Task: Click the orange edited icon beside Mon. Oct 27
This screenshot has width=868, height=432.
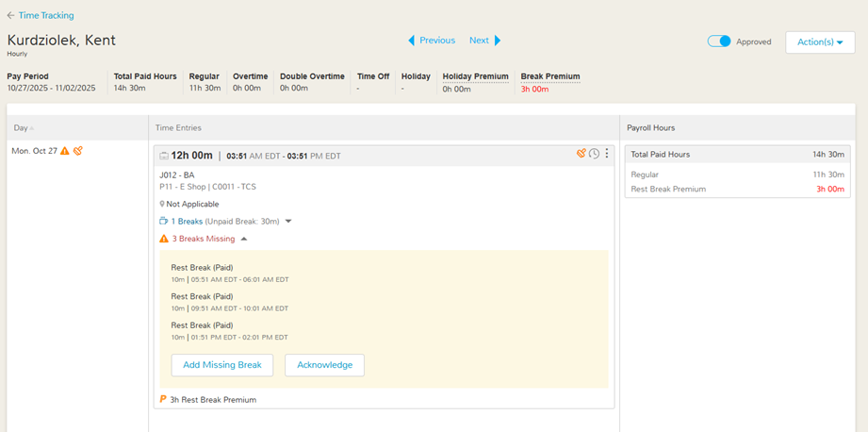Action: point(78,151)
